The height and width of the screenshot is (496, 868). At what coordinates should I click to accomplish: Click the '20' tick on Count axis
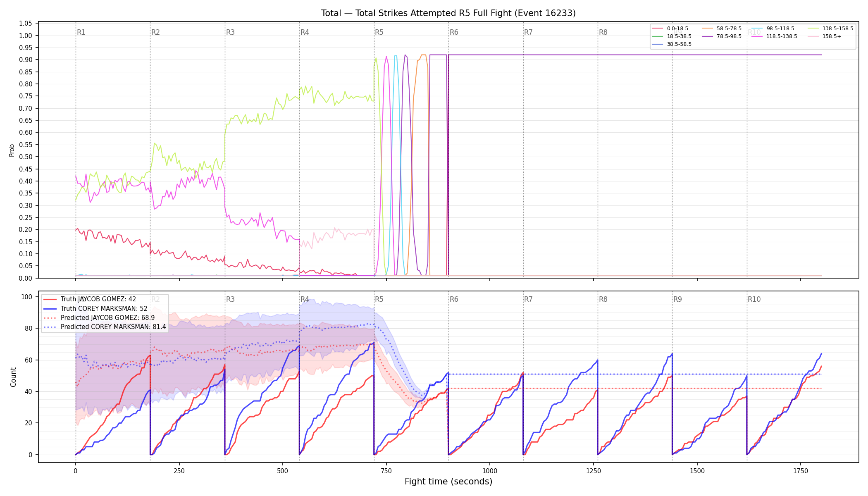pos(29,423)
